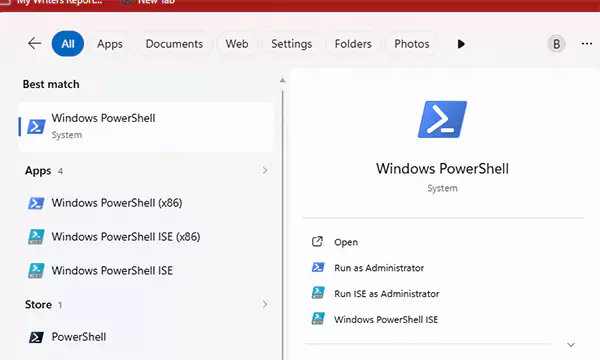
Task: Open the three-dot options menu
Action: click(587, 44)
